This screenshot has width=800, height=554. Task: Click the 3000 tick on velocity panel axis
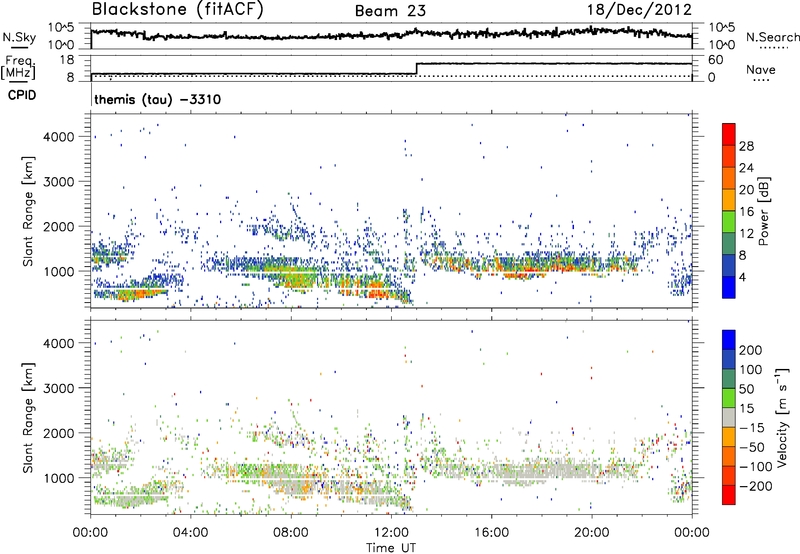click(59, 388)
